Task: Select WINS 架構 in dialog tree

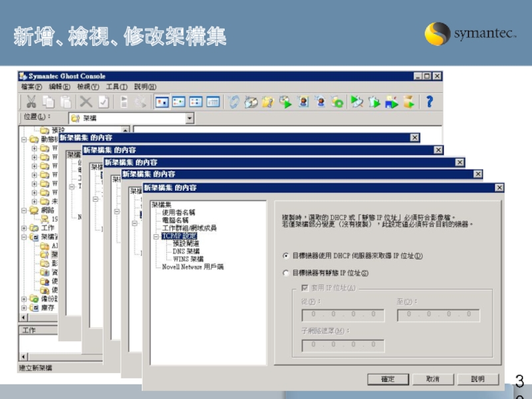Action: click(188, 259)
